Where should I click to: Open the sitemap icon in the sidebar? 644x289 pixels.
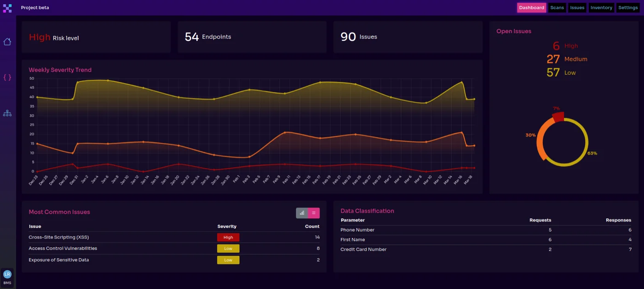tap(7, 113)
